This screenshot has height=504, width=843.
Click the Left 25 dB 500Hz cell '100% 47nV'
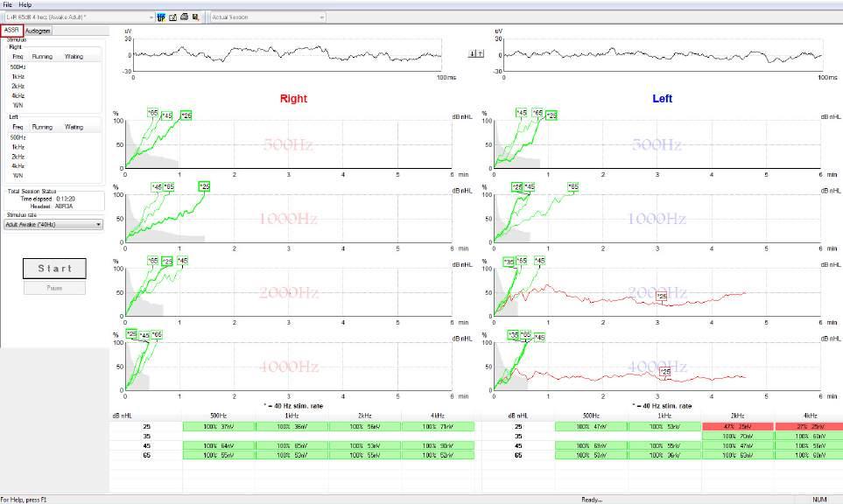pyautogui.click(x=591, y=427)
